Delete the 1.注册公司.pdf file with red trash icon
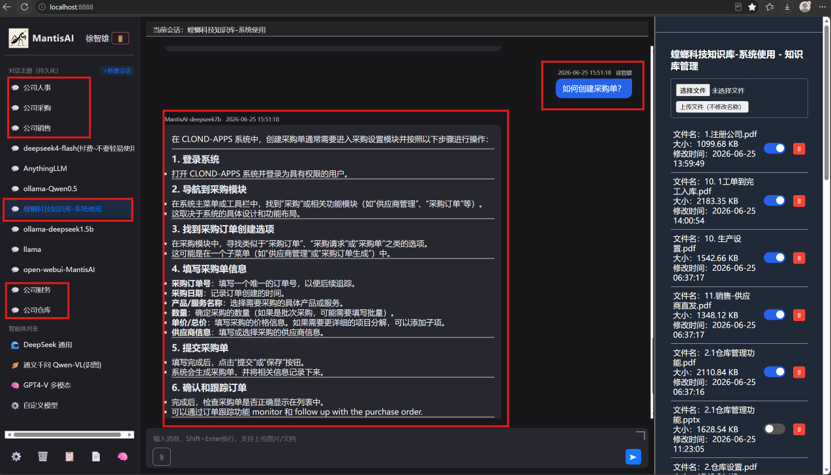 [x=799, y=149]
